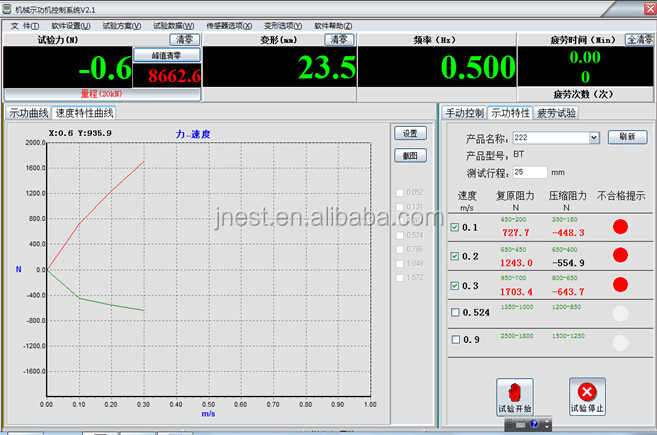Open the 产品名称 dropdown list
This screenshot has height=435, width=657.
click(x=594, y=137)
